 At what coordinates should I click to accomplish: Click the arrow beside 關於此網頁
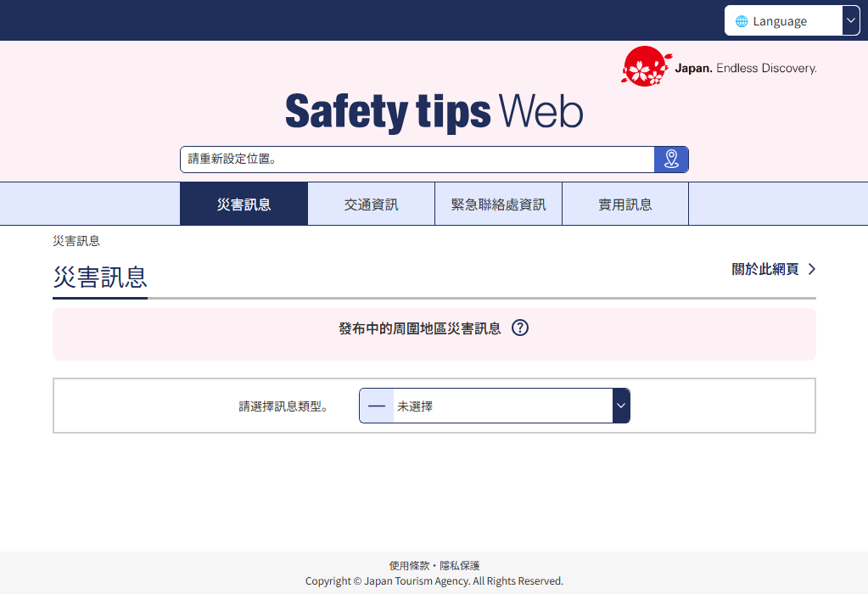[812, 269]
